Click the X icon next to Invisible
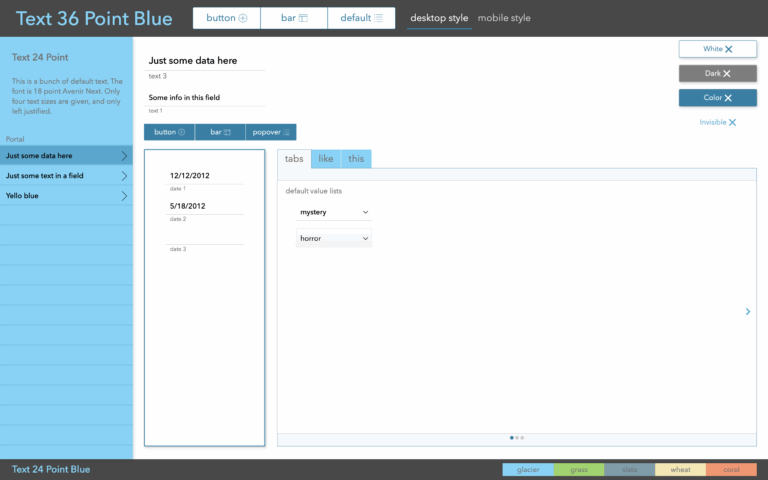The width and height of the screenshot is (768, 480). [x=732, y=122]
